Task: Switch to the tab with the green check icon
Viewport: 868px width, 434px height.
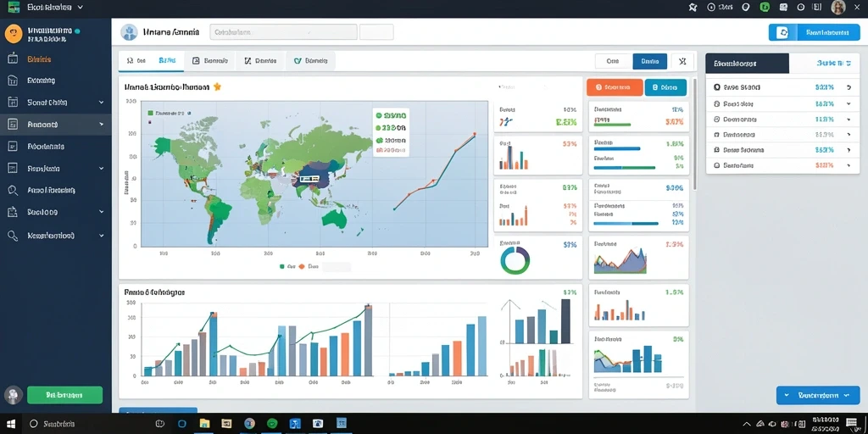Action: (310, 61)
